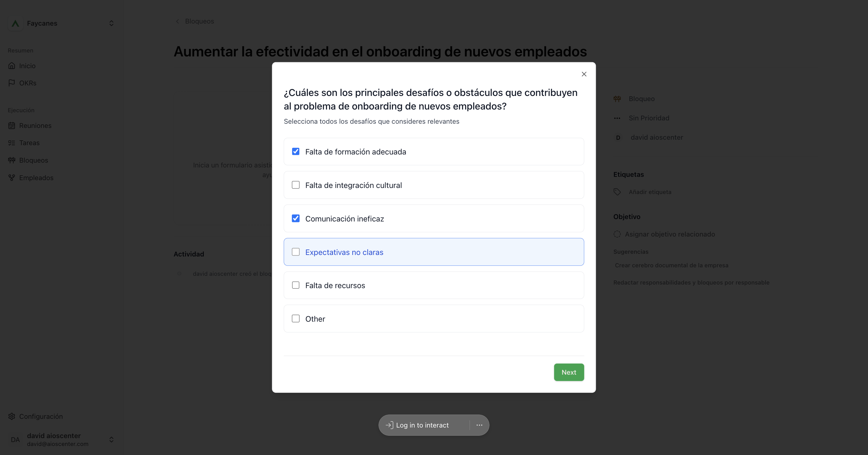
Task: Click the OKRs flag icon
Action: pyautogui.click(x=12, y=83)
